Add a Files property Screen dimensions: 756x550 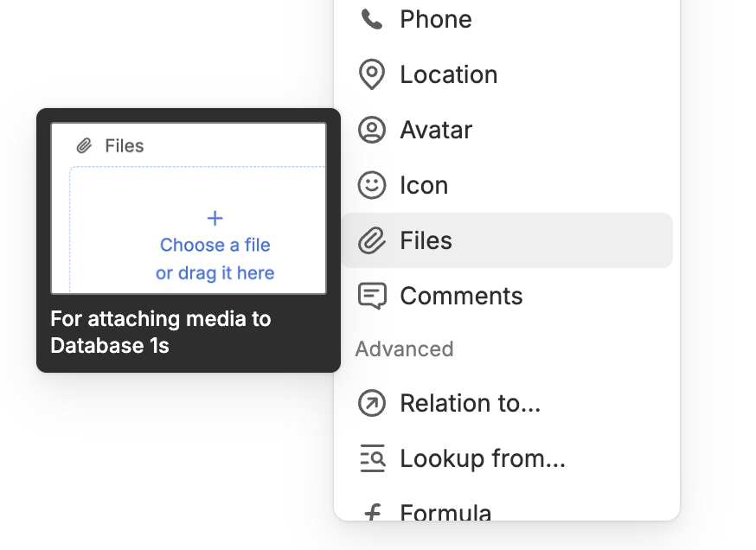click(507, 240)
